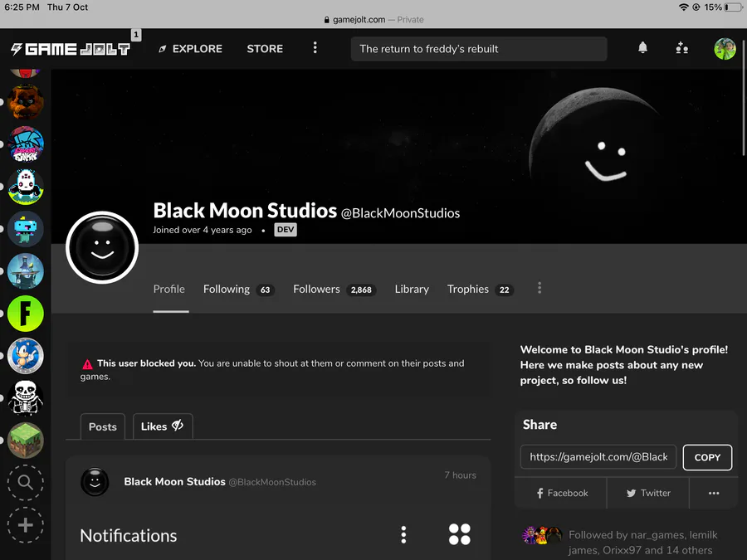Open the Friday Night Funkin community icon
Screen dimensions: 747x560
(26, 144)
